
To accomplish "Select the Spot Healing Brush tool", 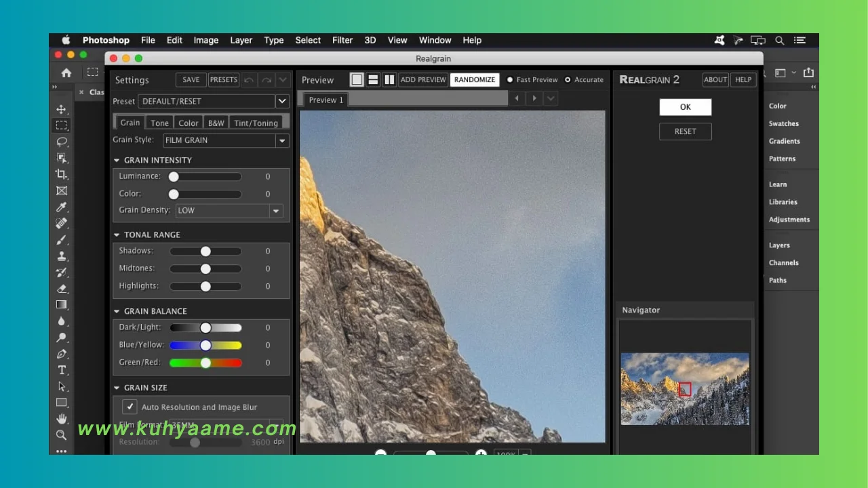I will pyautogui.click(x=62, y=224).
